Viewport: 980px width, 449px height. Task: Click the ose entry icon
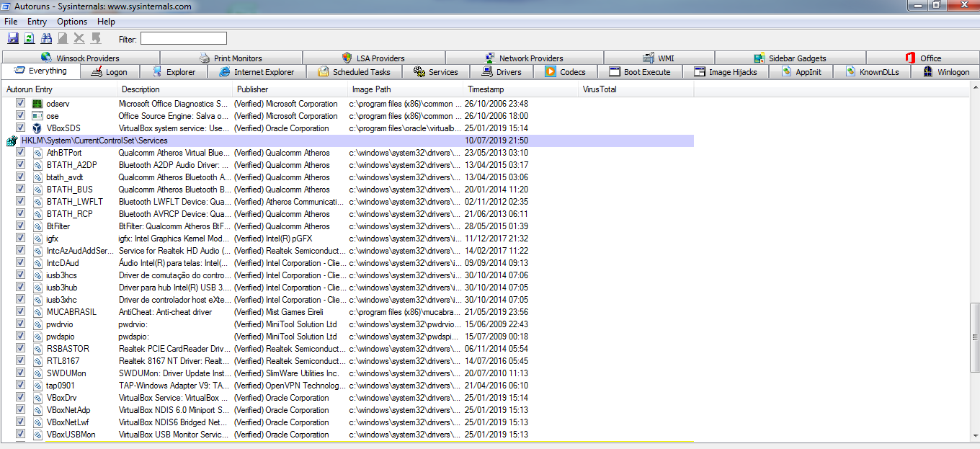tap(37, 116)
